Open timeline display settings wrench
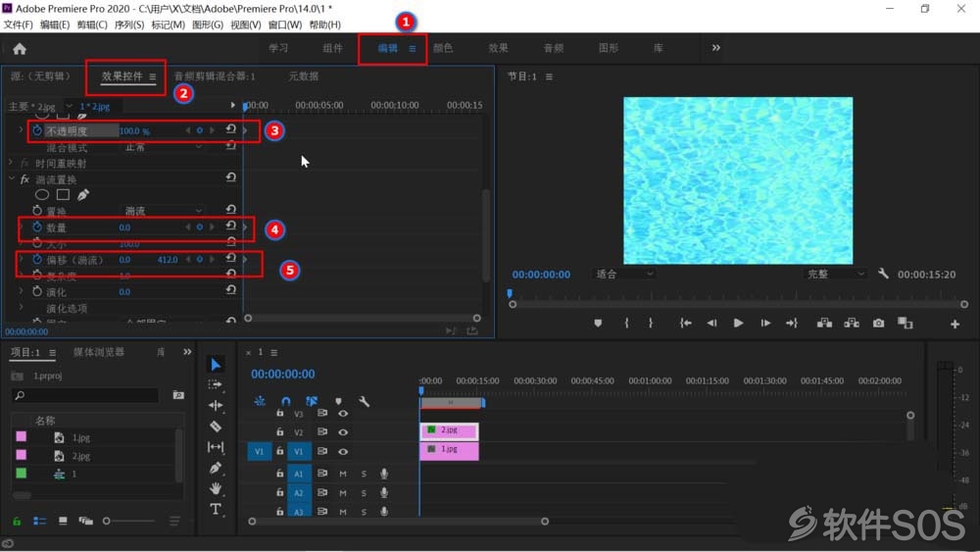Viewport: 980px width, 552px height. (364, 401)
